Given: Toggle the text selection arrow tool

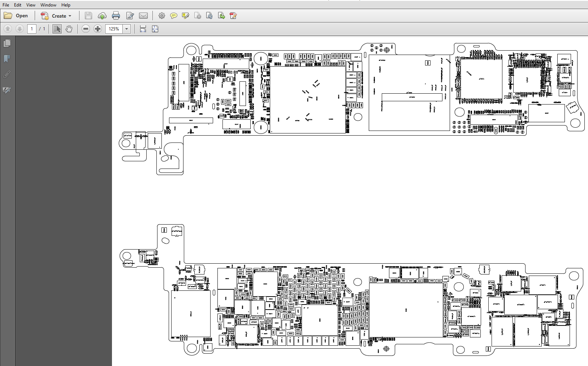Looking at the screenshot, I should point(57,29).
